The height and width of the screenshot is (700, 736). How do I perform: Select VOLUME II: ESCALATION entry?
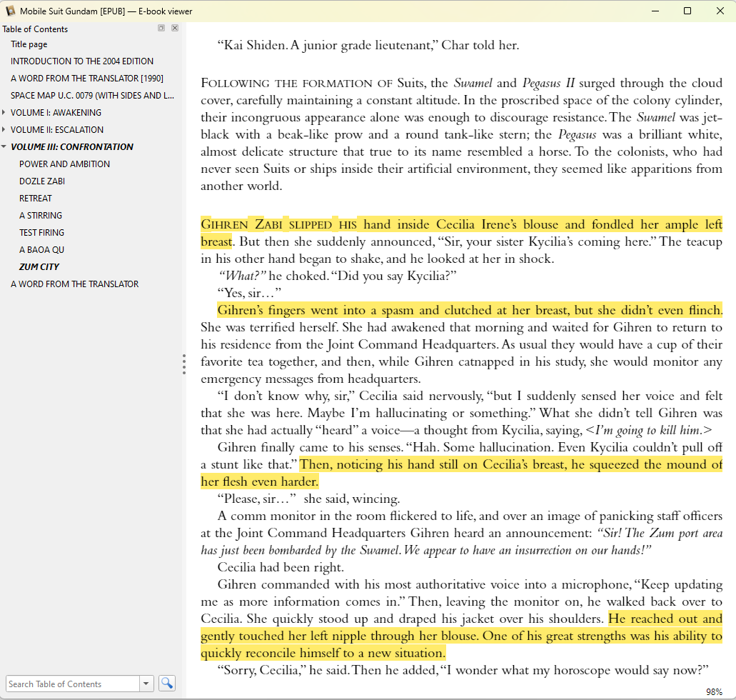[57, 130]
